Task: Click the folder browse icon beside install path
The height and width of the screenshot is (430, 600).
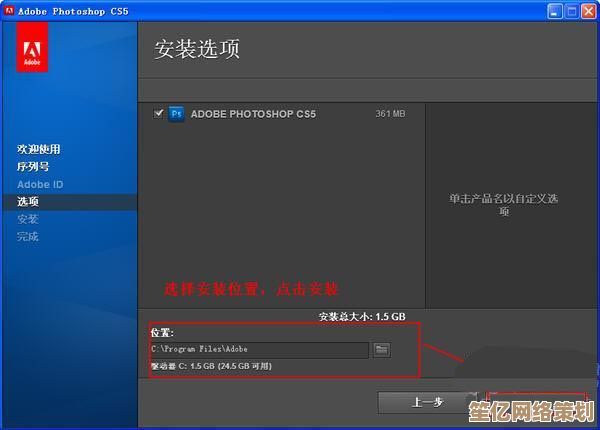Action: (x=382, y=349)
